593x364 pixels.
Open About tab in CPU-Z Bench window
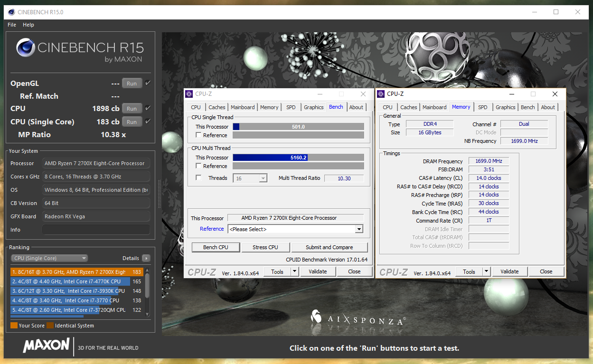click(356, 107)
